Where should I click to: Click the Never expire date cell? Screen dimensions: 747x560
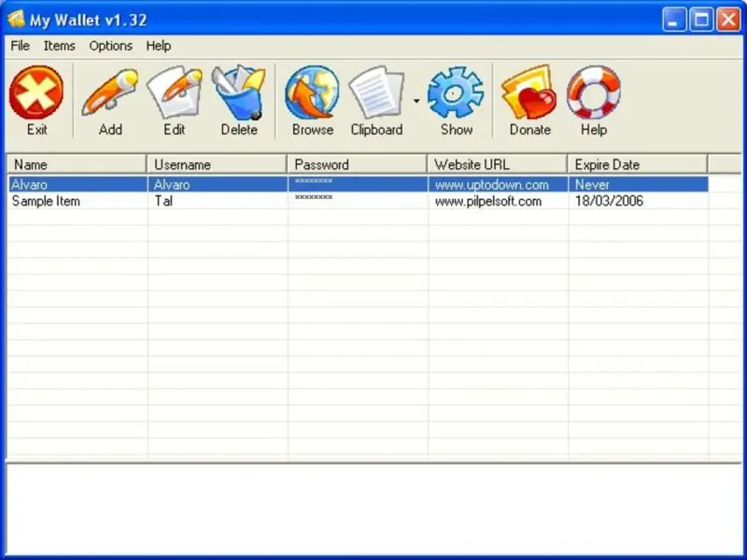(x=638, y=184)
